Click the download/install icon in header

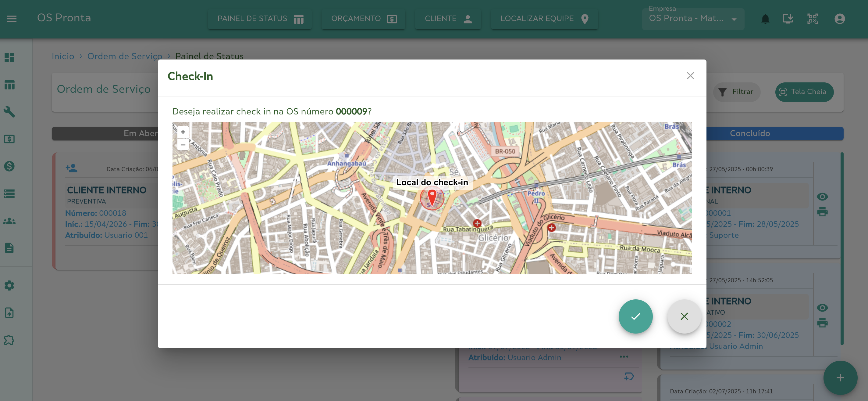(x=788, y=19)
